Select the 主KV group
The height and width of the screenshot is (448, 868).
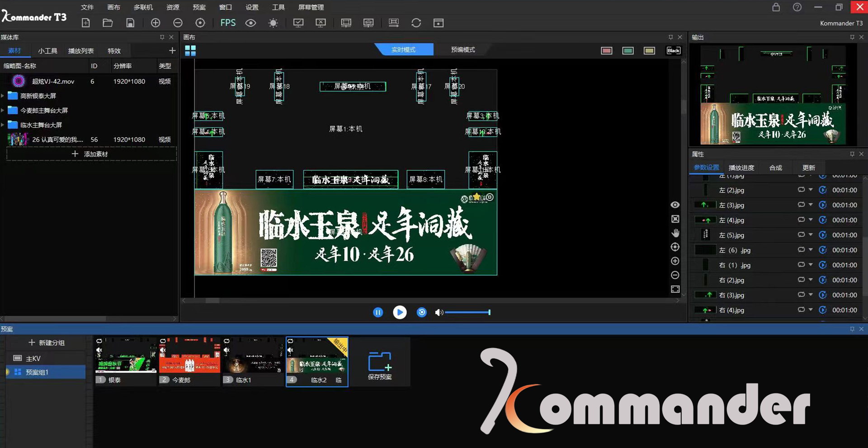(x=46, y=358)
